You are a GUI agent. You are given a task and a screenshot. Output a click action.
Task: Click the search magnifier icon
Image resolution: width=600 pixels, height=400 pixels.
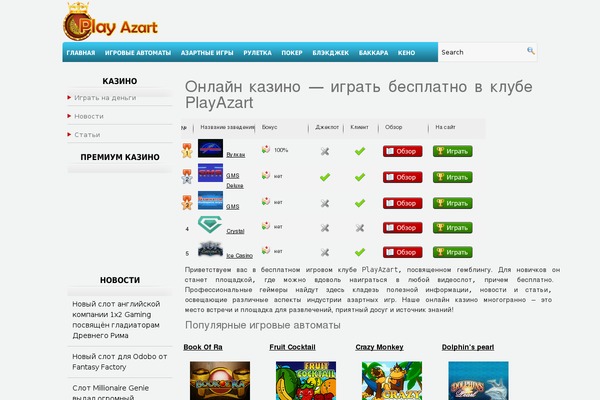tap(531, 51)
